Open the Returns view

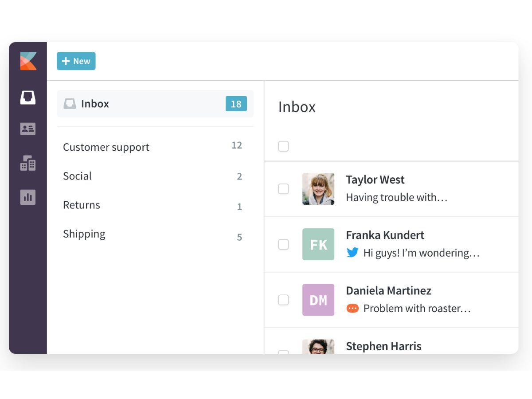[x=82, y=205]
